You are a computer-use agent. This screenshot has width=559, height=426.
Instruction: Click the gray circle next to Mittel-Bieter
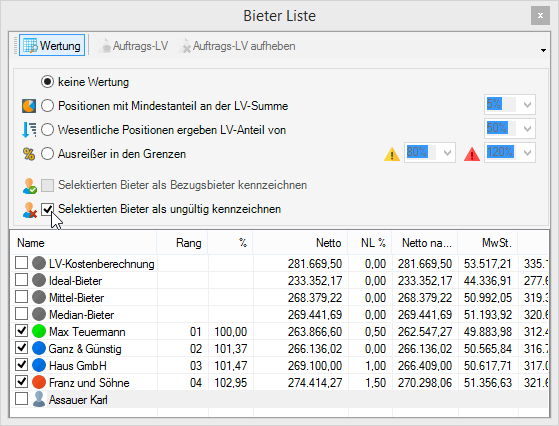39,297
